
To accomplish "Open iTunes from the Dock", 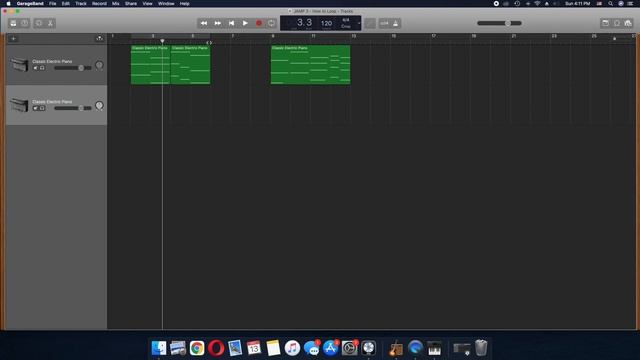I will [292, 348].
